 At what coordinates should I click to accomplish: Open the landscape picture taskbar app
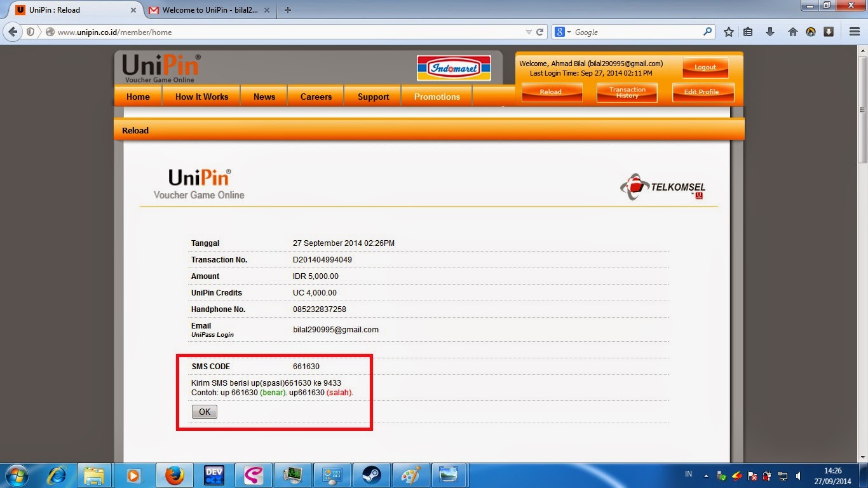click(450, 475)
